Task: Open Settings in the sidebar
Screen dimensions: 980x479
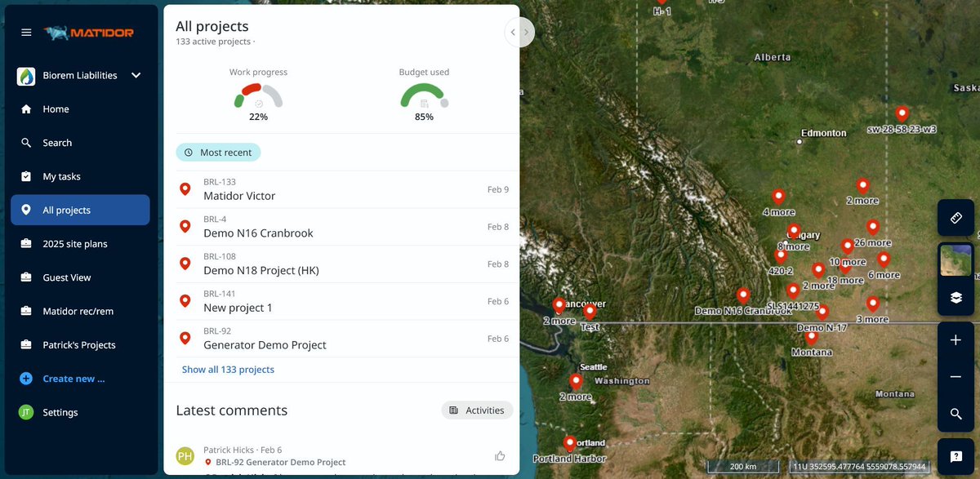Action: [80, 412]
